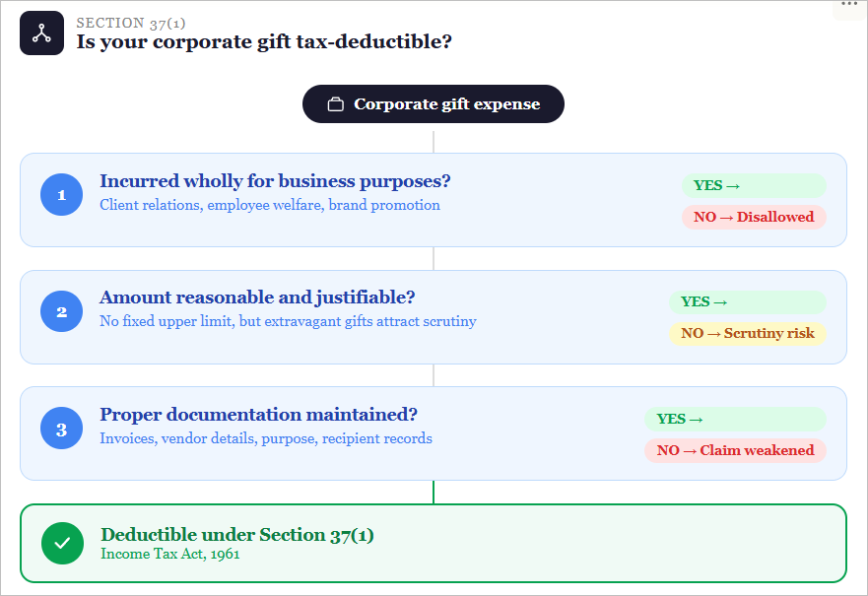The height and width of the screenshot is (596, 868).
Task: Click the step 2 number circle
Action: [x=61, y=311]
